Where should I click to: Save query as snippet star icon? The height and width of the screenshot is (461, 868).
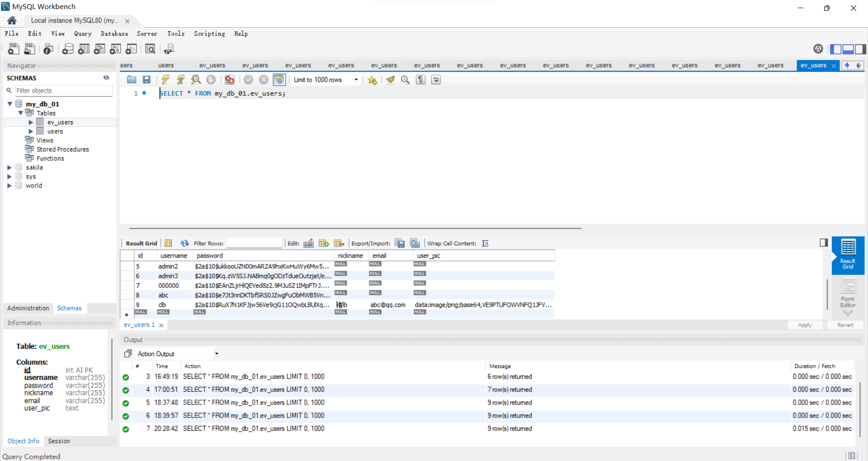coord(372,80)
